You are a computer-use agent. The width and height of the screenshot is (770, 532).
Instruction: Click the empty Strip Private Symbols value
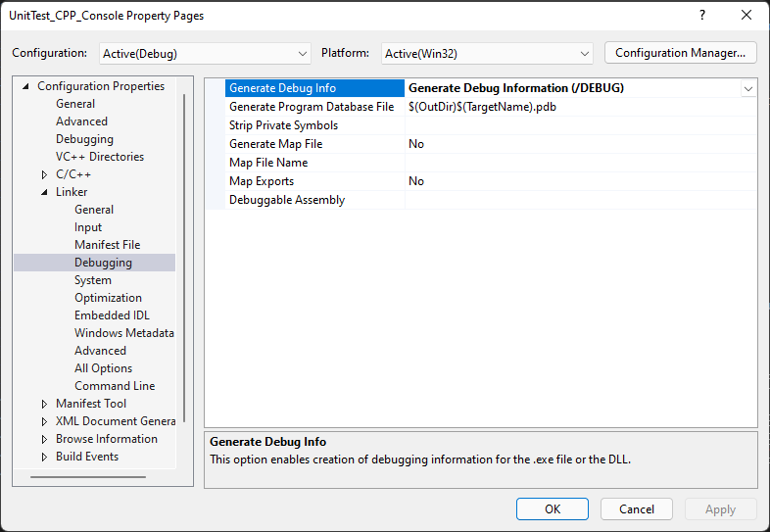pyautogui.click(x=581, y=125)
